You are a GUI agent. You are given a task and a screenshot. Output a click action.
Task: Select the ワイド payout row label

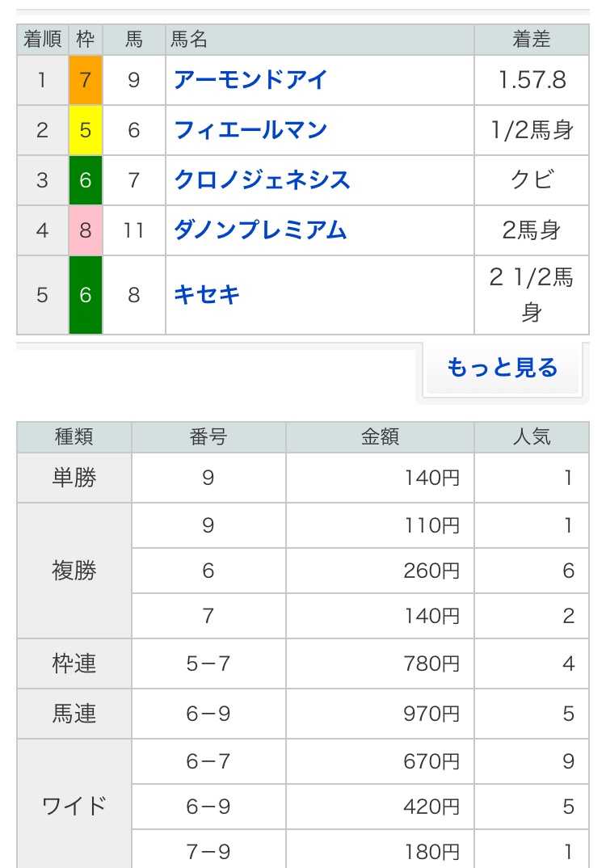(74, 806)
